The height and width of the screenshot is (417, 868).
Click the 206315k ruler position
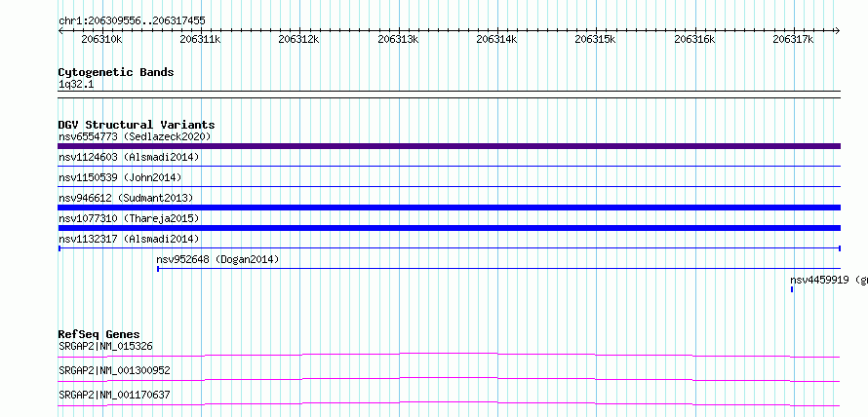click(596, 39)
